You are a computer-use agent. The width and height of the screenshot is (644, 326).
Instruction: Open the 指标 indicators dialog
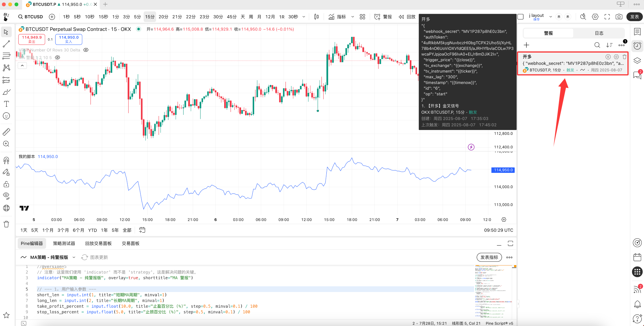[337, 17]
